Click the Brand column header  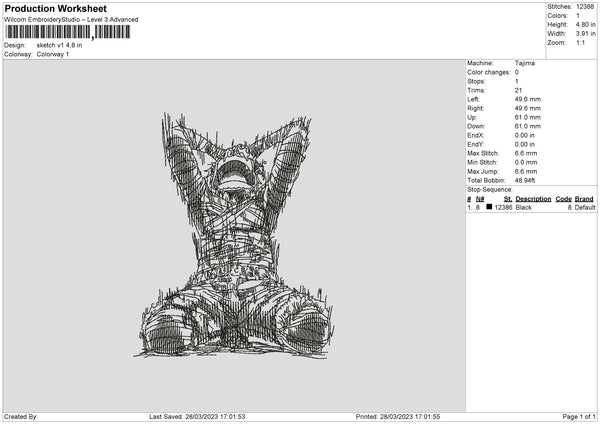point(584,198)
